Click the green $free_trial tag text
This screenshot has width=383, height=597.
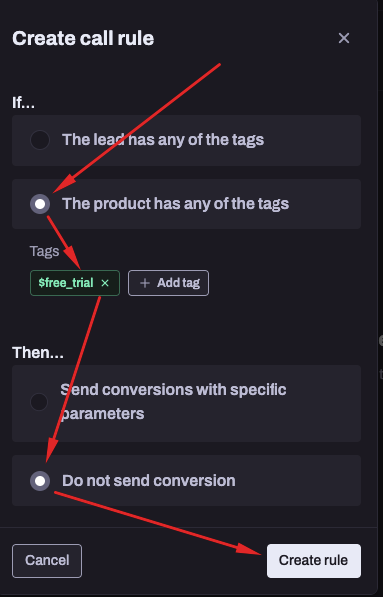click(x=66, y=283)
